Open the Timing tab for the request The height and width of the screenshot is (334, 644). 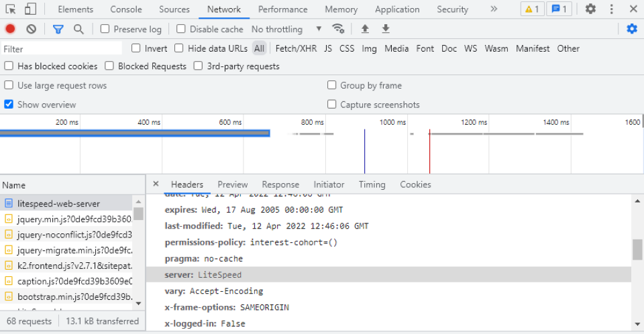372,184
